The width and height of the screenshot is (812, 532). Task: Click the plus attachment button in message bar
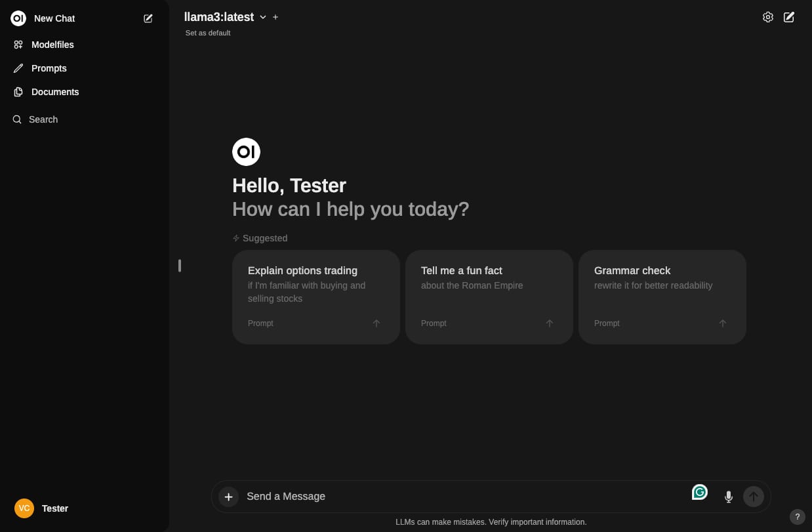(x=228, y=497)
